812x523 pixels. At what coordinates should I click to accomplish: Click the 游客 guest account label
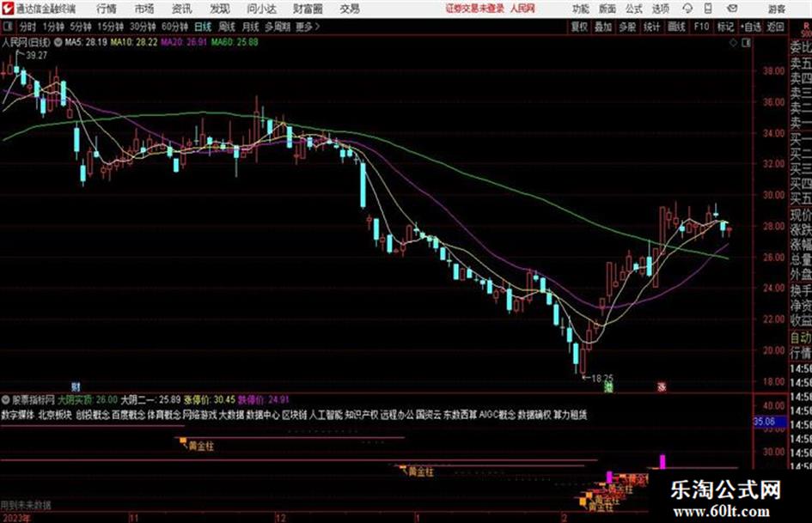(x=776, y=9)
